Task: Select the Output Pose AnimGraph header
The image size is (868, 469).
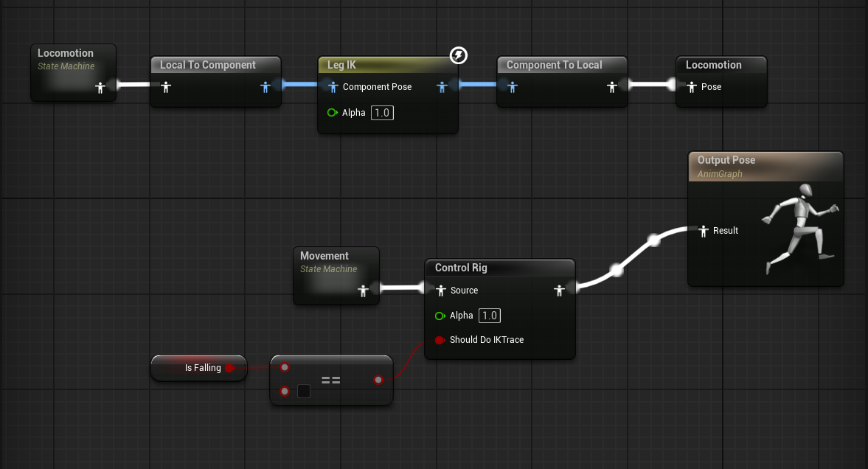Action: (x=765, y=166)
